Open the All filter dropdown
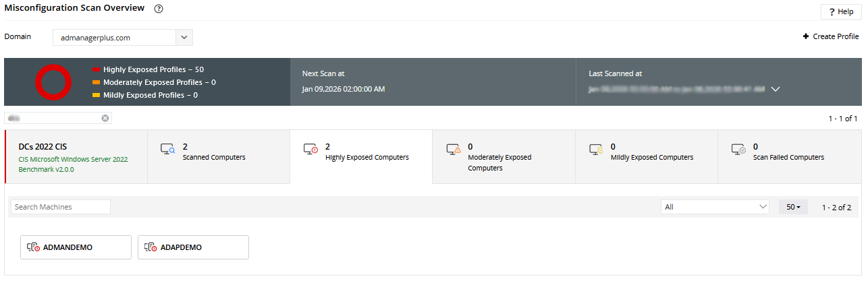This screenshot has width=868, height=281. pos(715,207)
